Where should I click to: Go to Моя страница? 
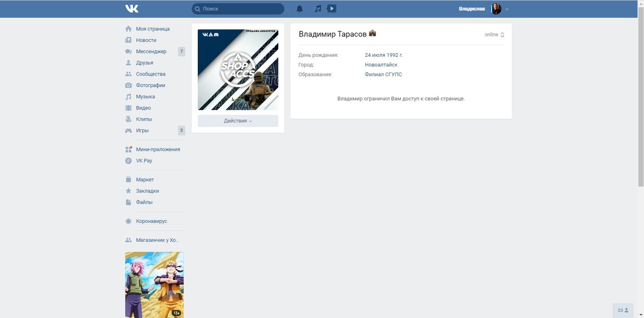click(x=152, y=29)
